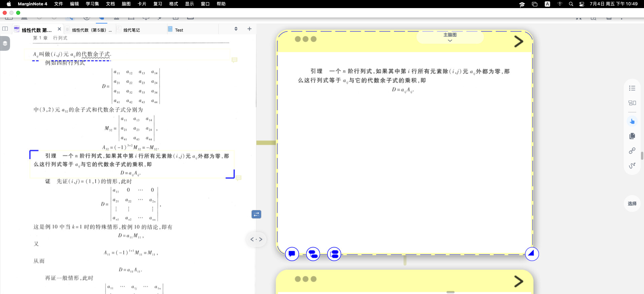Close the 线性代数 第... tab
This screenshot has height=294, width=644.
[x=59, y=29]
